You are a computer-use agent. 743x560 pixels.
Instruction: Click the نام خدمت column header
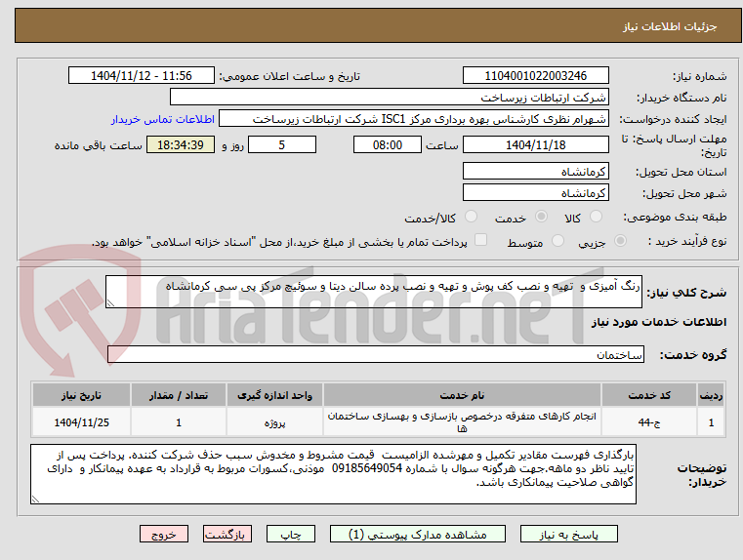point(462,395)
